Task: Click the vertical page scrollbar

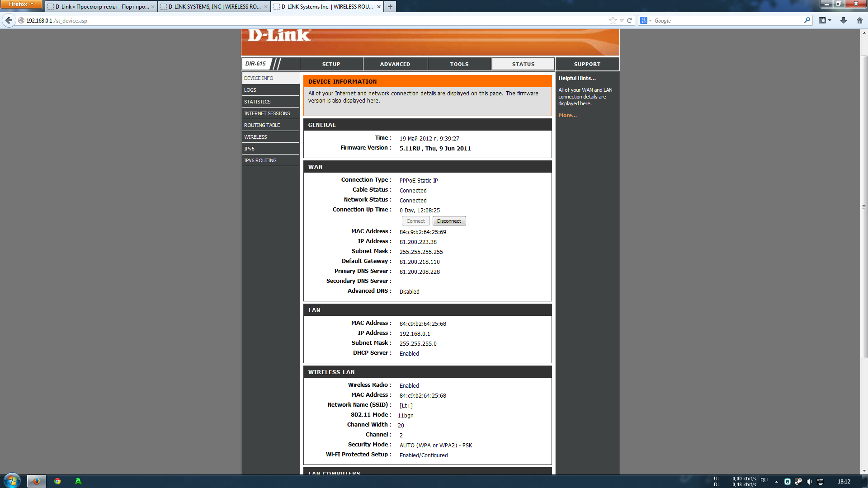Action: (864, 206)
